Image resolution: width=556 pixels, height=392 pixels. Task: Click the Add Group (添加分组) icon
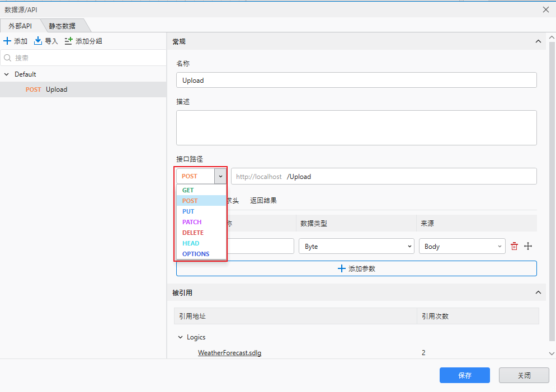click(69, 41)
